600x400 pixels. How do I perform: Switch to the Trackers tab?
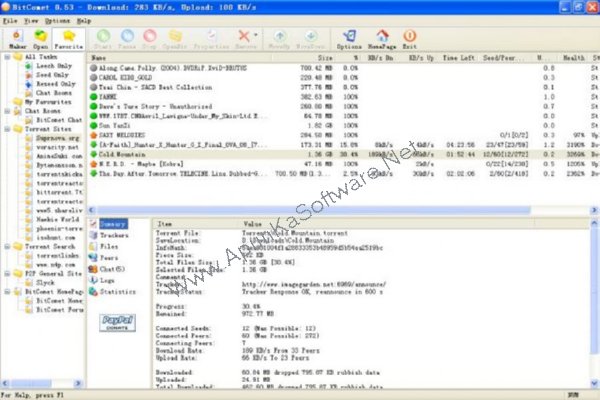click(114, 235)
